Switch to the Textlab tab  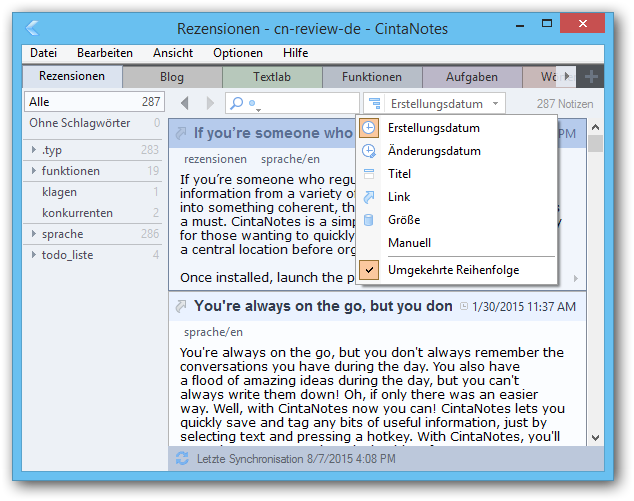coord(272,77)
